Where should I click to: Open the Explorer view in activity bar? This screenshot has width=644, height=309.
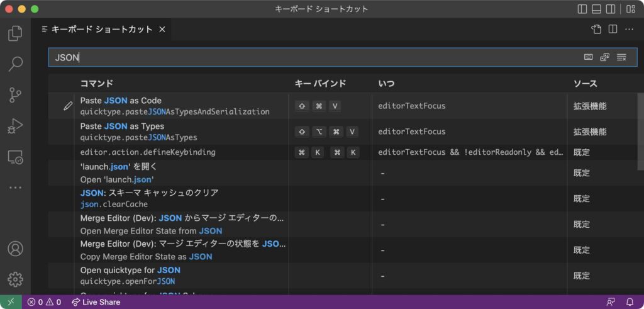pyautogui.click(x=15, y=33)
